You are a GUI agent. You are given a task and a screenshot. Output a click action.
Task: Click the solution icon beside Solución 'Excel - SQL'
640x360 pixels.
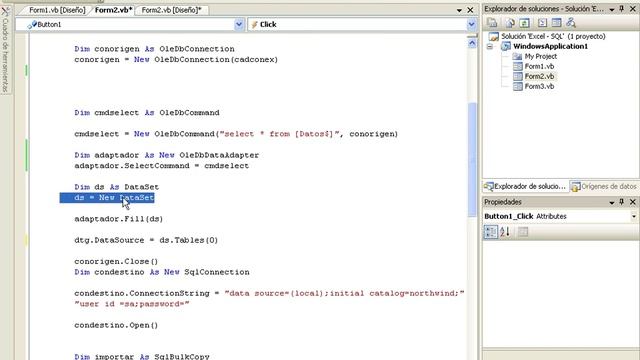pos(494,36)
